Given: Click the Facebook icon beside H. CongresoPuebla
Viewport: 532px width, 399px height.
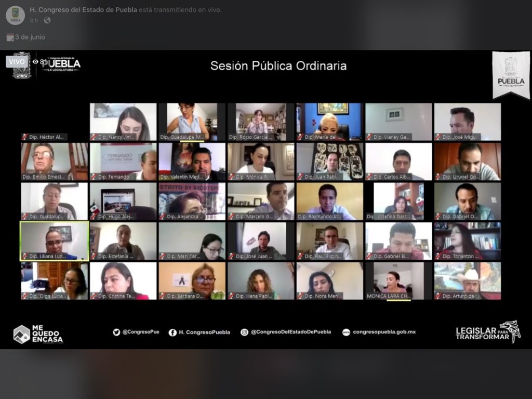Looking at the screenshot, I should click(x=172, y=332).
